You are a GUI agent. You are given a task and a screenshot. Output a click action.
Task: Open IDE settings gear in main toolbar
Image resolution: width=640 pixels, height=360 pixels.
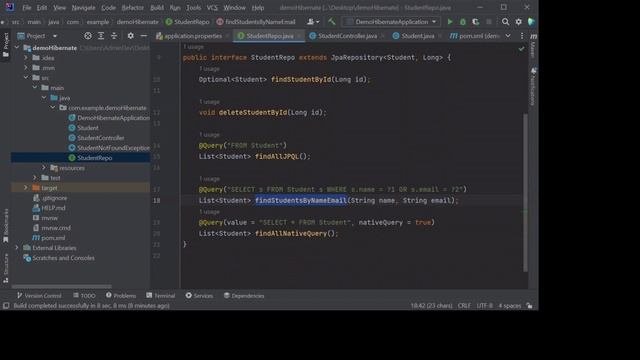coord(518,22)
